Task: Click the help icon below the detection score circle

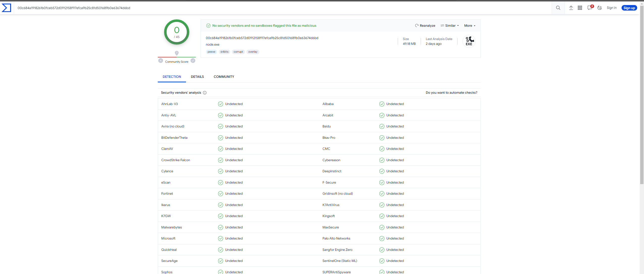Action: pyautogui.click(x=177, y=53)
